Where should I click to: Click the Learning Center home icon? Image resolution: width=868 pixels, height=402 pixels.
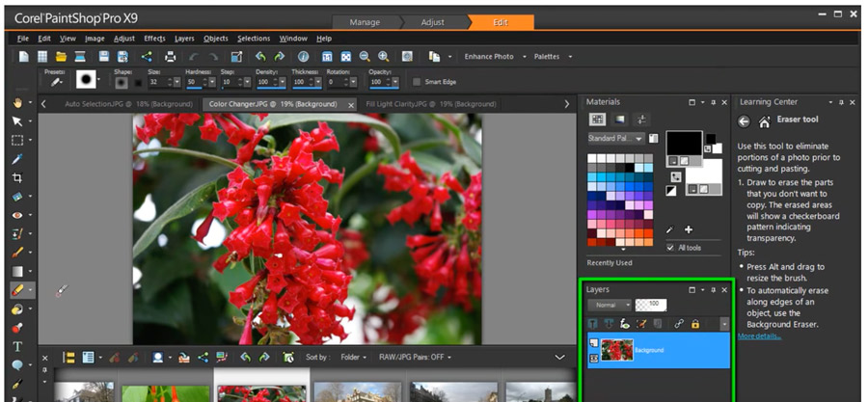pos(764,121)
